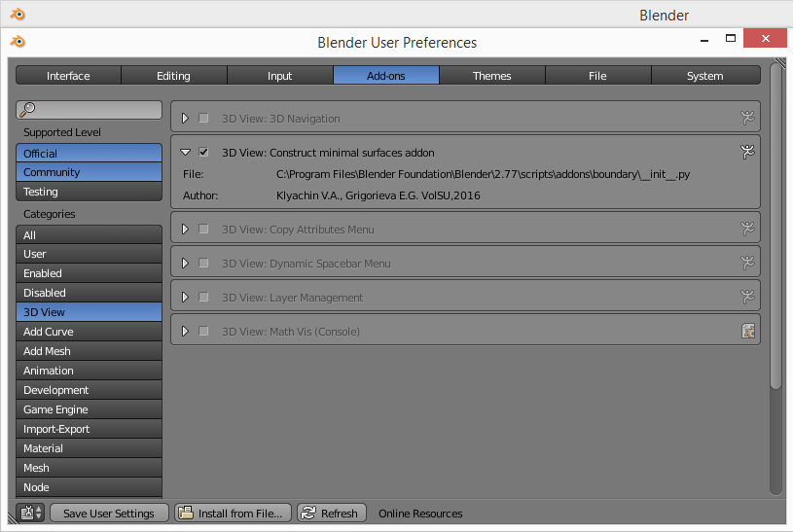
Task: Click community icon on Layer Management row
Action: pyautogui.click(x=747, y=297)
